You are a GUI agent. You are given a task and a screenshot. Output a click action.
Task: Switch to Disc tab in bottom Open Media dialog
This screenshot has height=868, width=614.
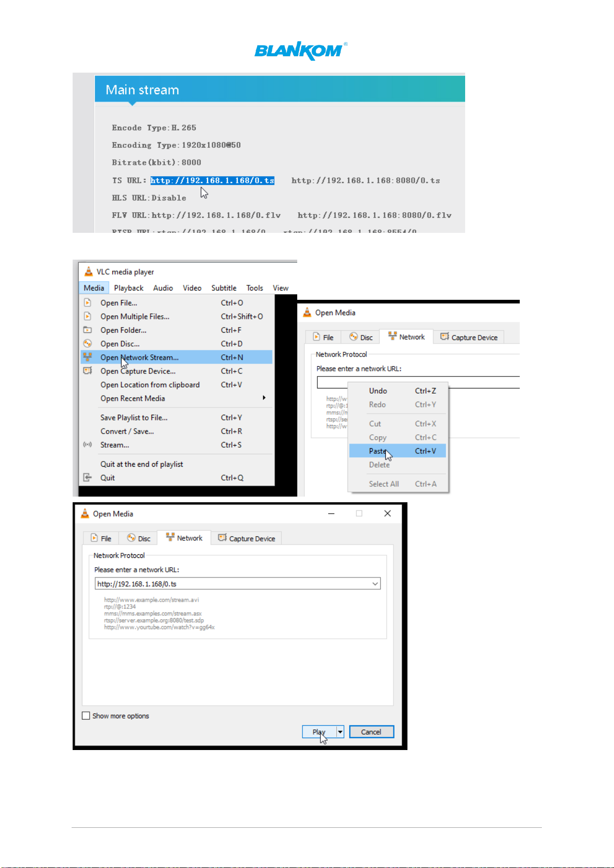pos(138,538)
